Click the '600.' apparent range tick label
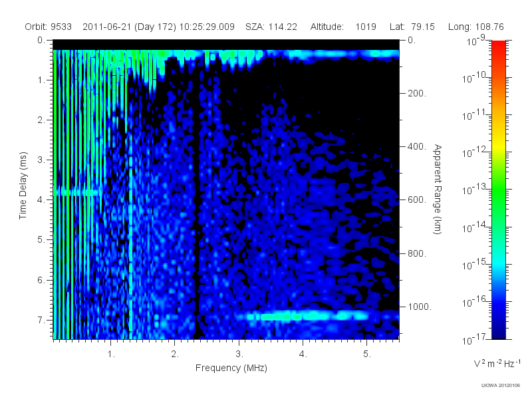Image resolution: width=532 pixels, height=399 pixels. tap(417, 200)
